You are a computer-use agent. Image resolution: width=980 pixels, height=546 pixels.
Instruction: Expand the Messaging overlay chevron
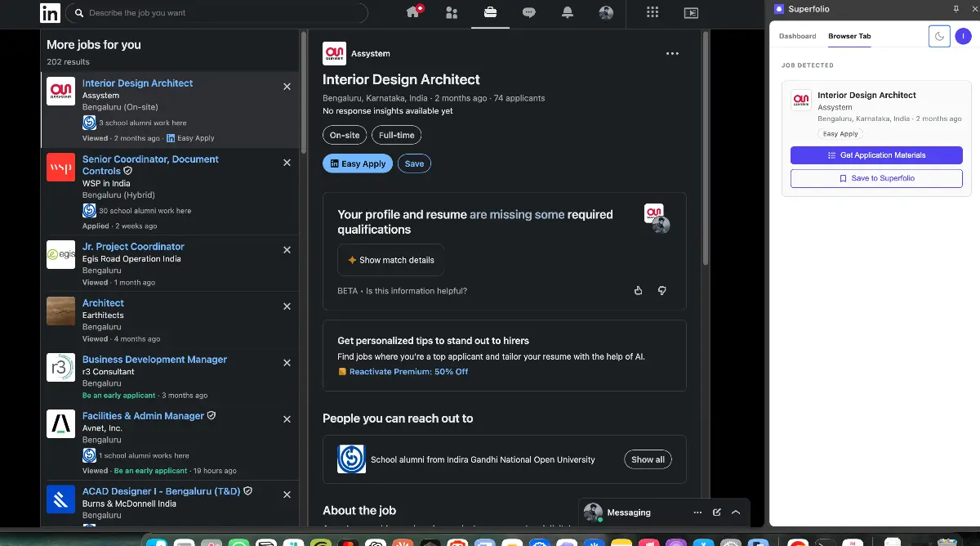pos(736,512)
